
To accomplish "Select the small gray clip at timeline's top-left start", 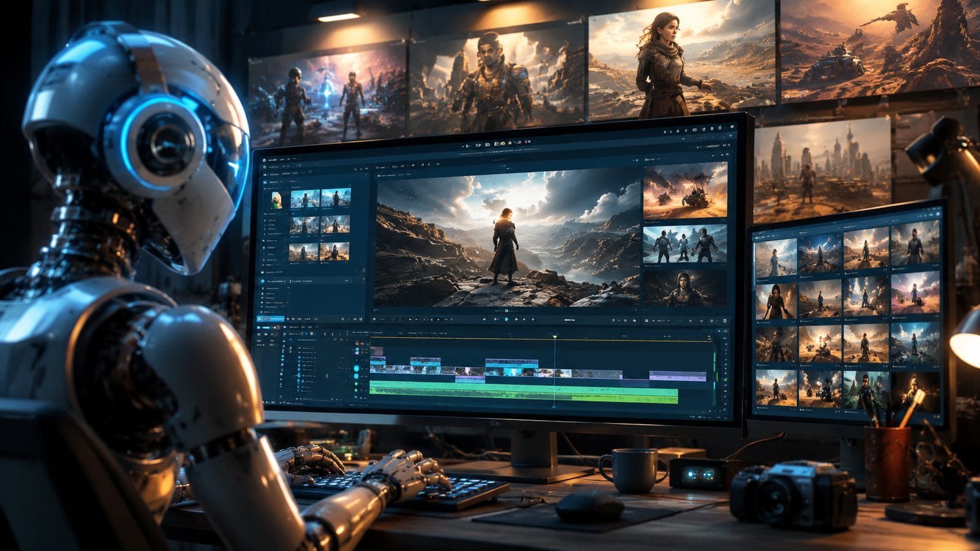I will 377,351.
